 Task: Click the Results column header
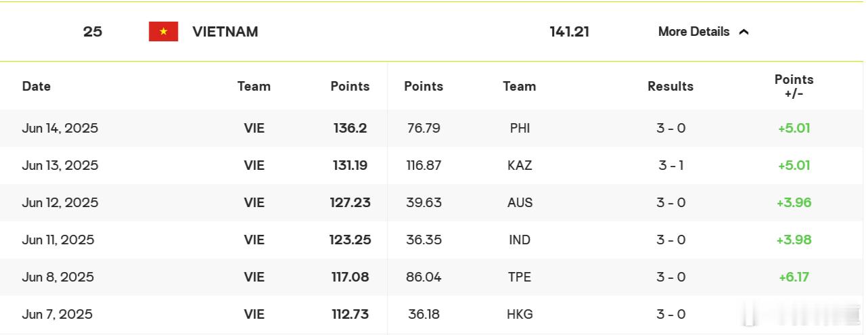pos(670,86)
